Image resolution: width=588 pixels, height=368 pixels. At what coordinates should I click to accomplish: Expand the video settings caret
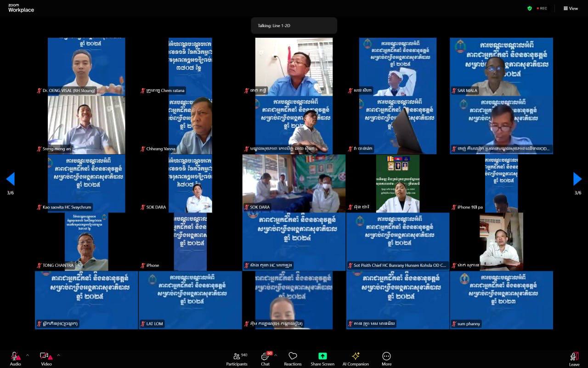click(58, 355)
